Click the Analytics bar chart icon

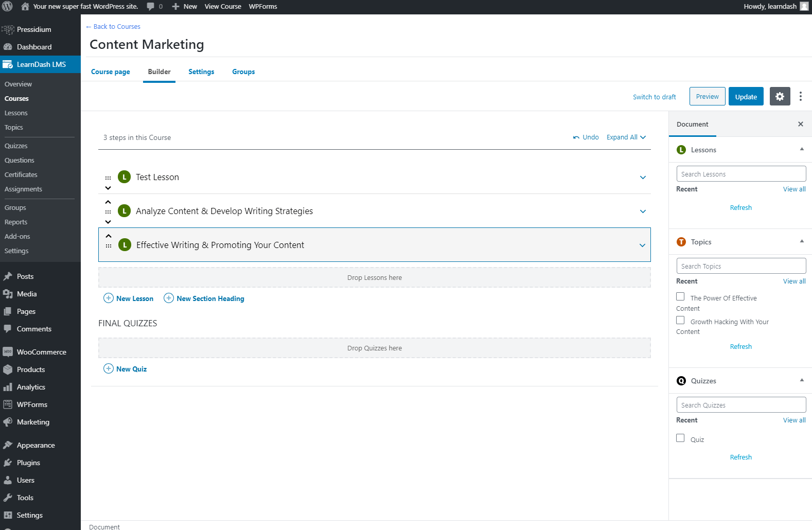tap(8, 387)
